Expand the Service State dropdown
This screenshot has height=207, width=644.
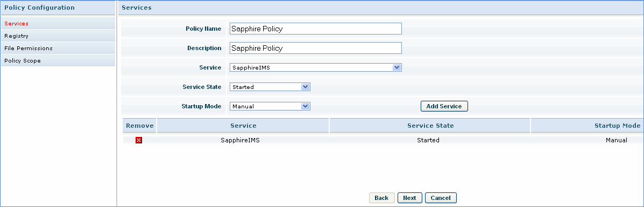coord(270,87)
